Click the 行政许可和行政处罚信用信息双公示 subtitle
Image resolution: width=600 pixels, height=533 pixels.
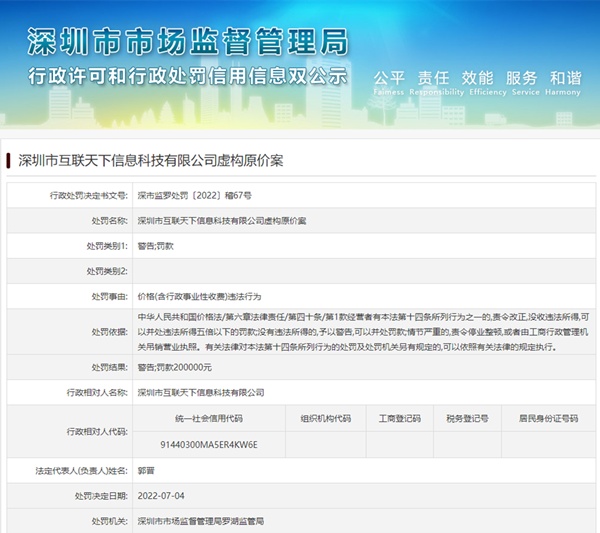click(x=187, y=76)
